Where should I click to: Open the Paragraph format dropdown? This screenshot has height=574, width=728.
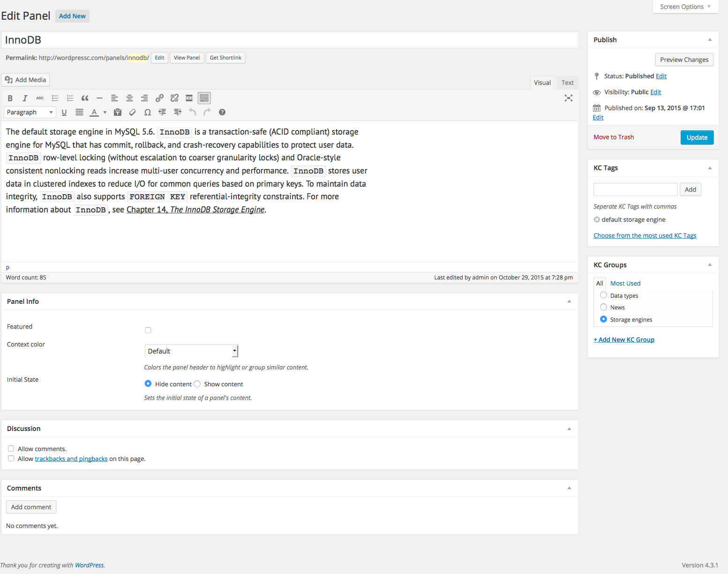(x=30, y=112)
